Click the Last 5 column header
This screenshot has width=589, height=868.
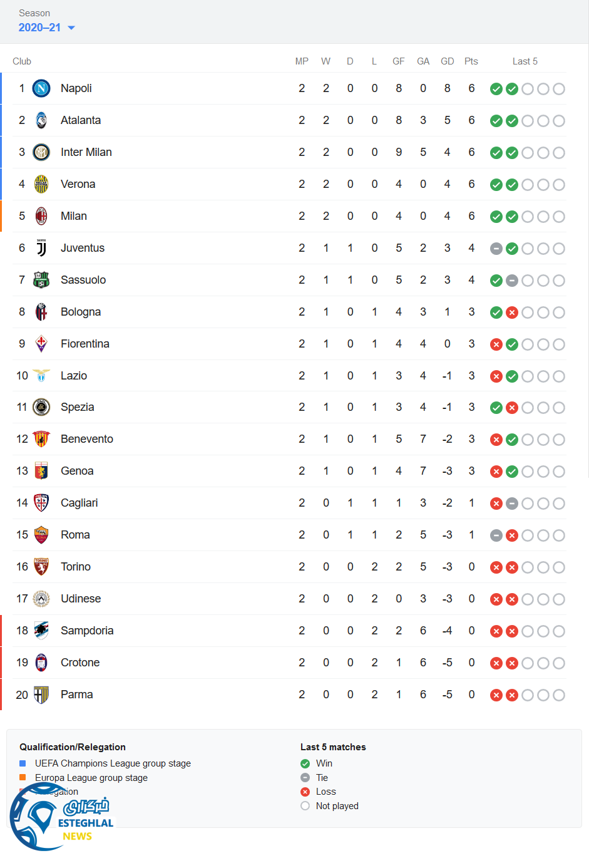pos(525,61)
